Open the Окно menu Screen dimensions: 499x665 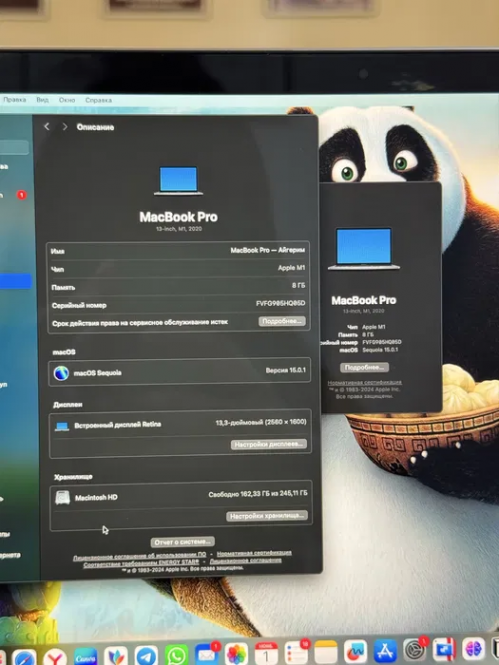(67, 100)
